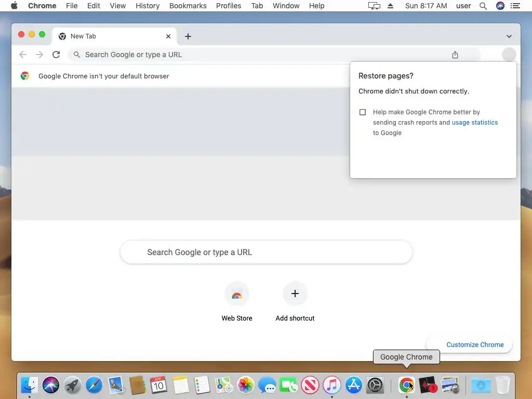Click the page's central search box

pyautogui.click(x=266, y=252)
